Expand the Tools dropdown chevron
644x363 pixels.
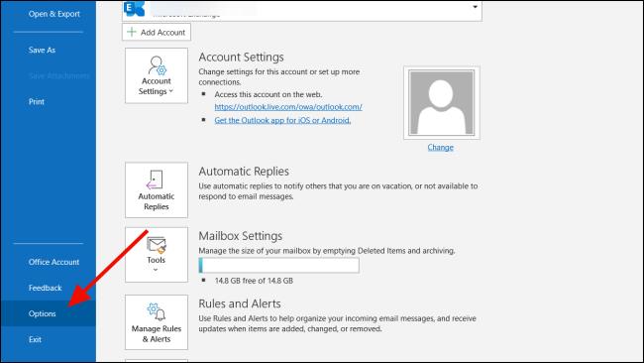(x=156, y=270)
